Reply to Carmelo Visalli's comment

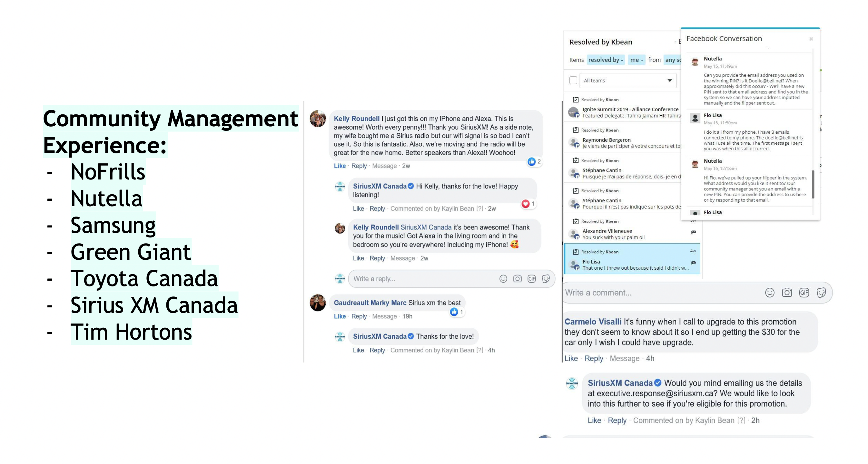pyautogui.click(x=594, y=359)
